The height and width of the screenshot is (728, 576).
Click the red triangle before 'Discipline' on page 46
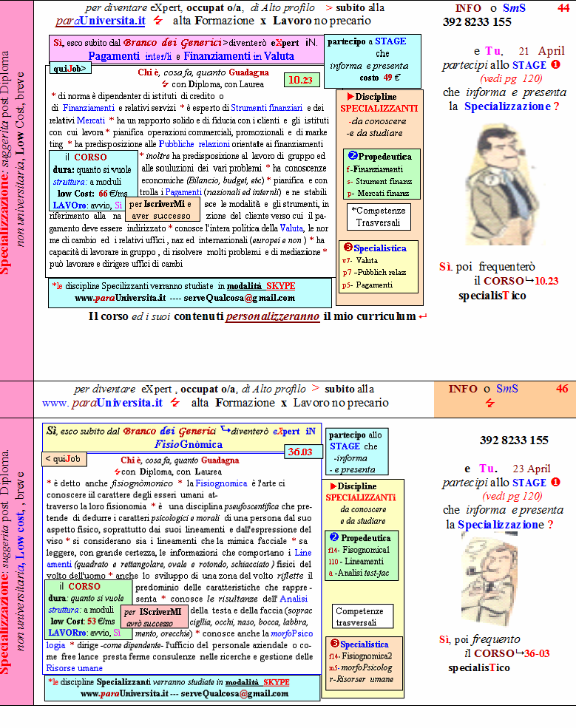pyautogui.click(x=333, y=486)
